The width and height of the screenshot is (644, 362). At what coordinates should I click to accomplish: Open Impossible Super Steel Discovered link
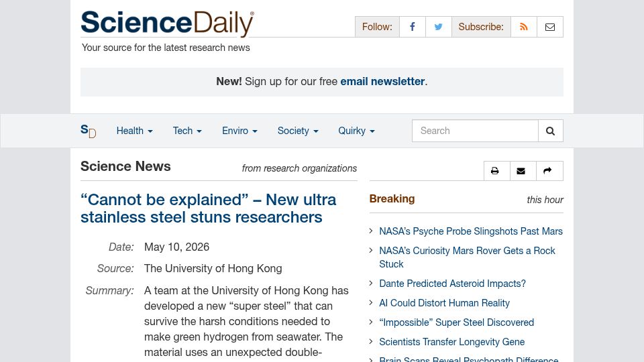click(x=456, y=322)
